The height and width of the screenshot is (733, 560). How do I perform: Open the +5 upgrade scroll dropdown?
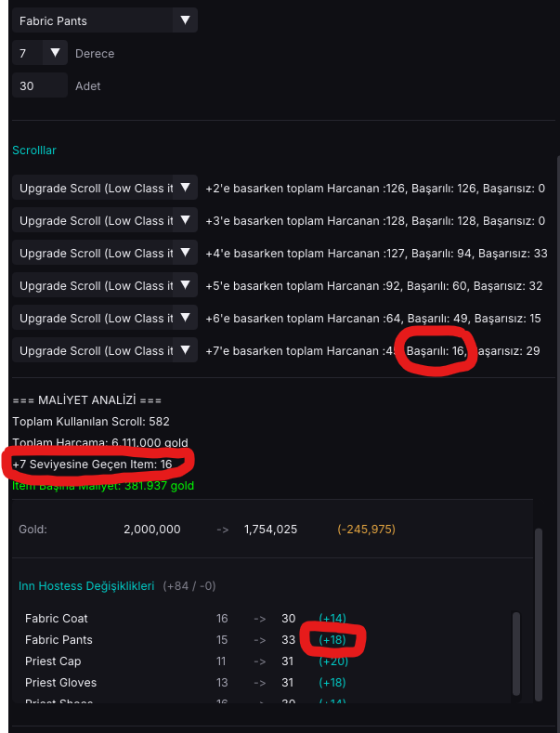pyautogui.click(x=105, y=285)
